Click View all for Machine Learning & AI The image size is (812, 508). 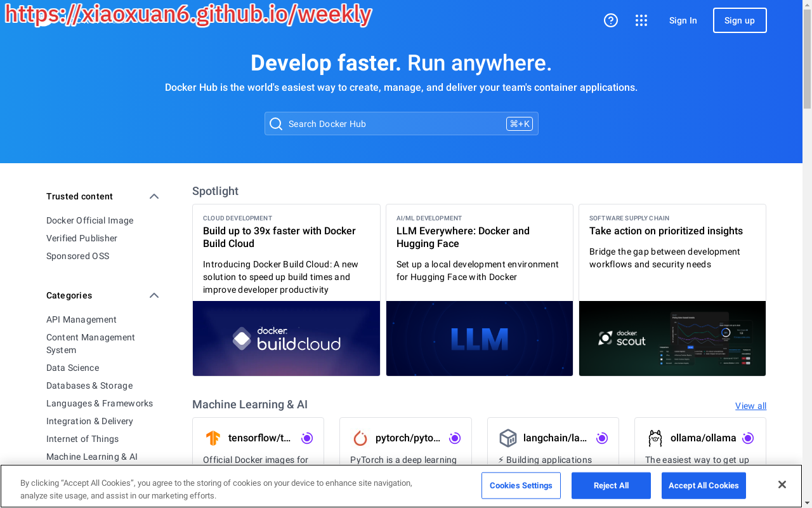(750, 406)
